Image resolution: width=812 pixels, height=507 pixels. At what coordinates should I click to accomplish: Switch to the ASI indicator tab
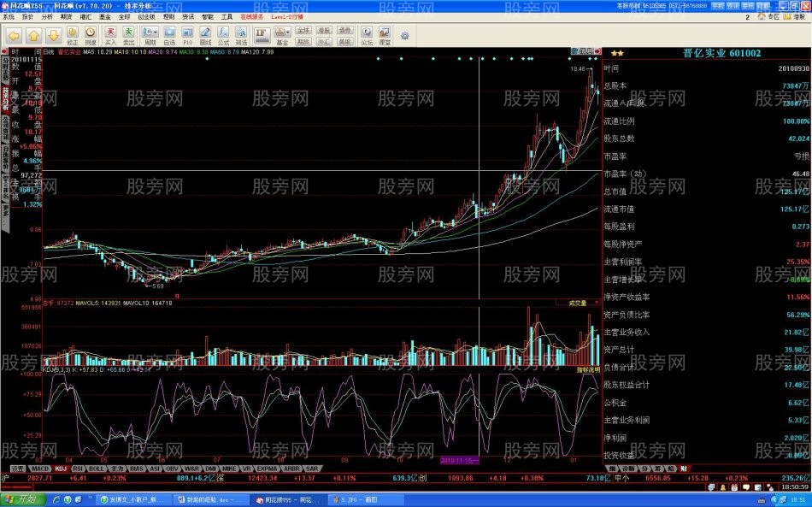(155, 469)
